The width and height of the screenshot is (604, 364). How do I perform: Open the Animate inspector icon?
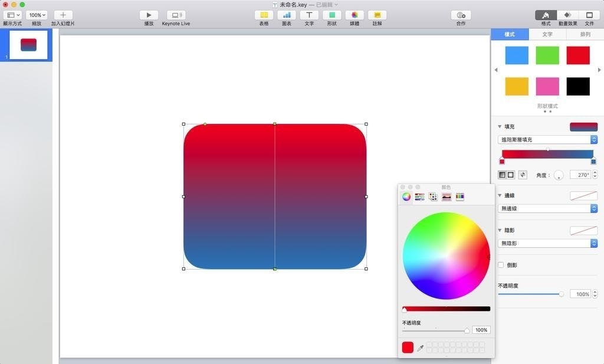[x=567, y=15]
